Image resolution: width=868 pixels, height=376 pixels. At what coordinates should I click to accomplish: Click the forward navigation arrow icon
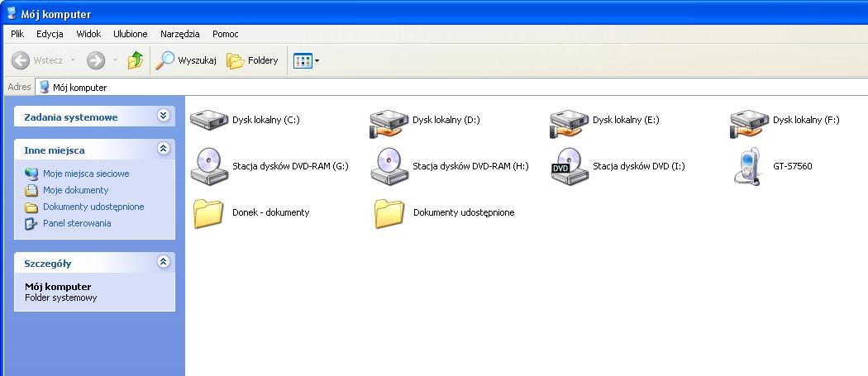[x=96, y=60]
